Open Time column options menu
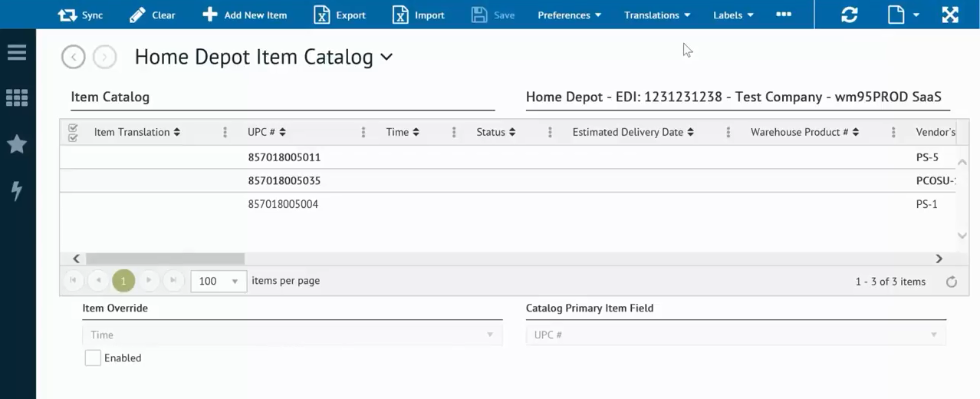Screen dimensions: 980x399 pyautogui.click(x=454, y=132)
